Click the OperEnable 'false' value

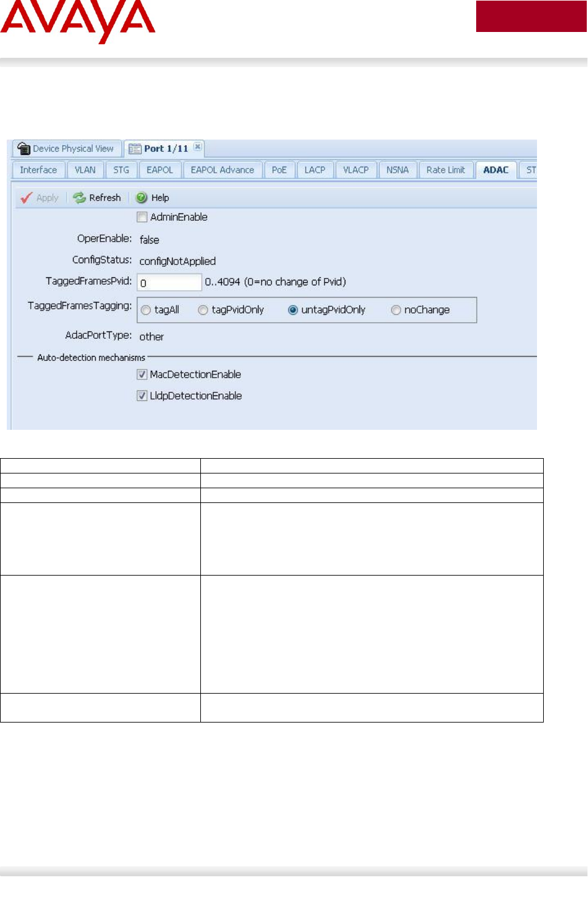(x=149, y=240)
